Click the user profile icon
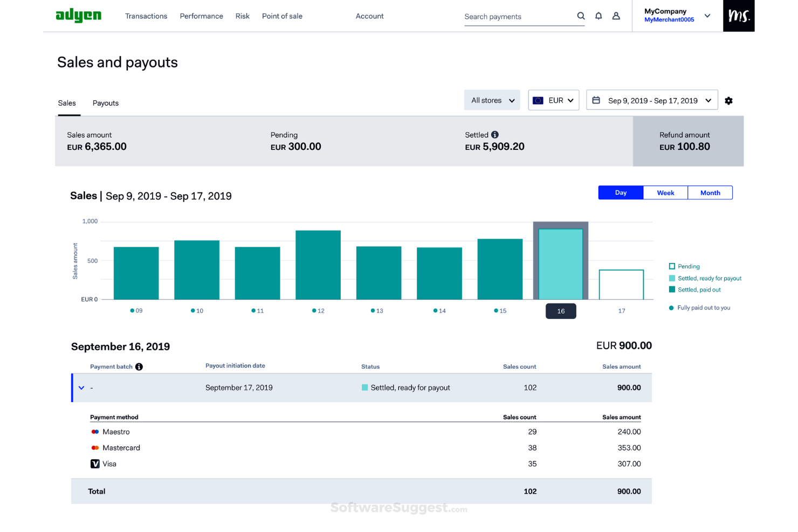Screen dimensions: 798x532 pos(616,16)
